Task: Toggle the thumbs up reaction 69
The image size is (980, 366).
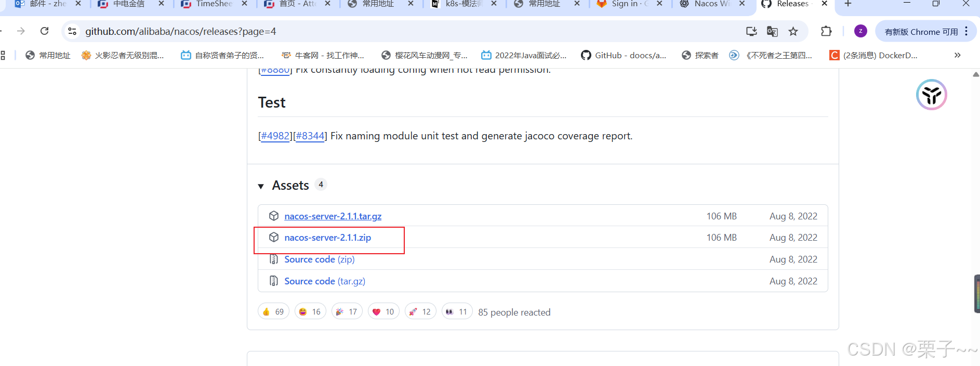Action: (x=273, y=311)
